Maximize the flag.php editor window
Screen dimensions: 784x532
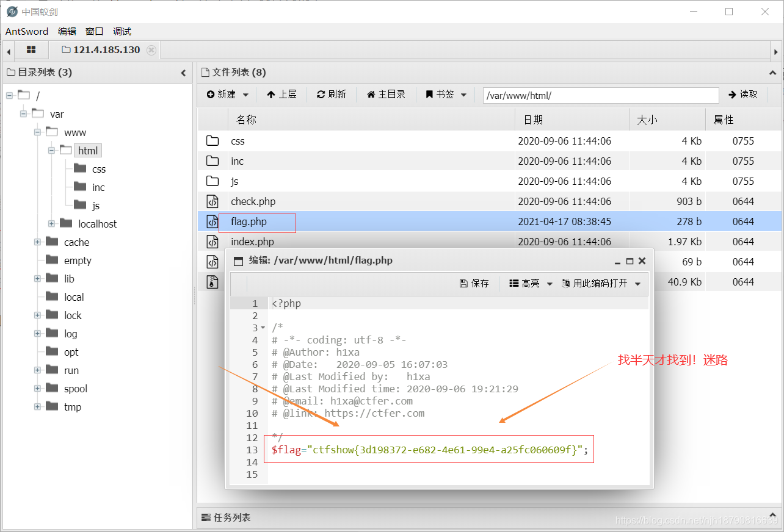click(x=630, y=261)
